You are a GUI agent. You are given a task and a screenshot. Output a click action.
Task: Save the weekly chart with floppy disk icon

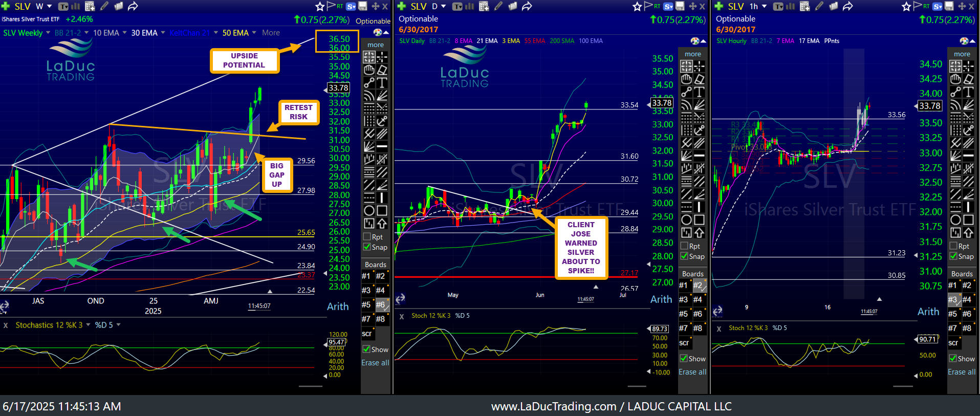[362, 6]
